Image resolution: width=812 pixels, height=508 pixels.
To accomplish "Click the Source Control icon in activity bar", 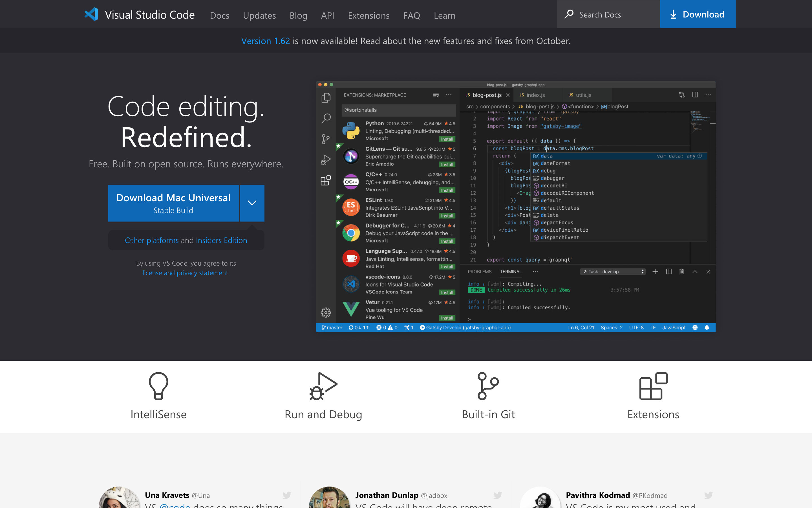I will click(x=325, y=139).
